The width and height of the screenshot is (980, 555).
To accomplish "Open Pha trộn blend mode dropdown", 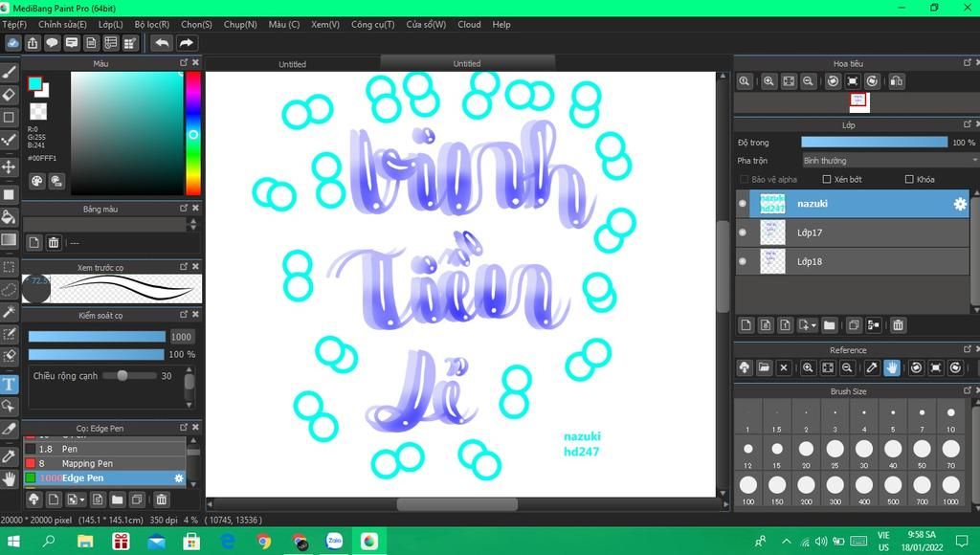I will (889, 161).
